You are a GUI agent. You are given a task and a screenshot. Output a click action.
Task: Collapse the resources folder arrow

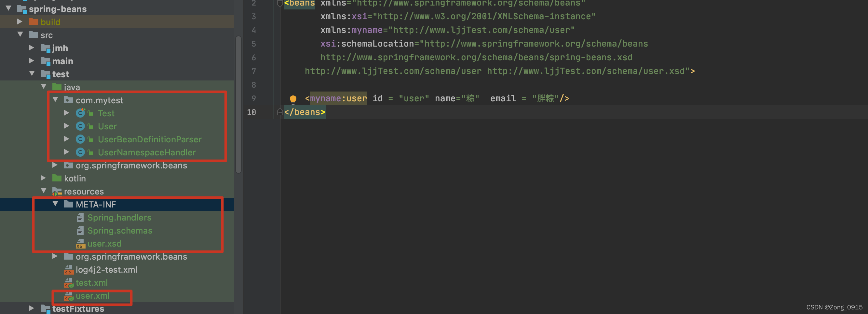(x=44, y=191)
